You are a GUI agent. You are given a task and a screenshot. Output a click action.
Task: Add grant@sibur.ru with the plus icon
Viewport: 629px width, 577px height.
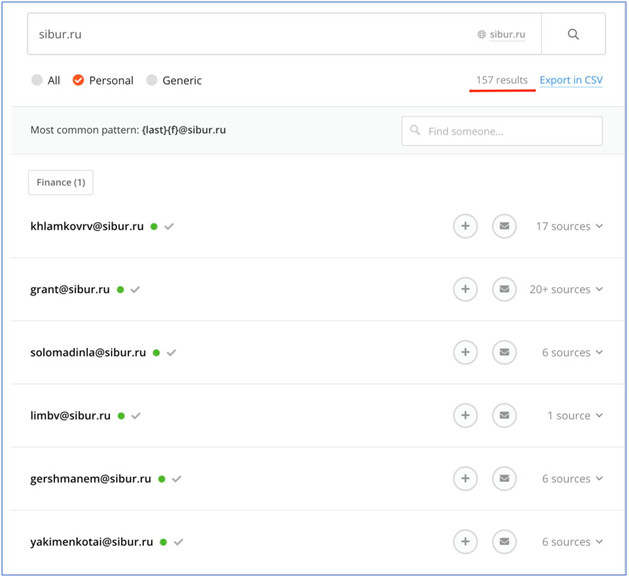pos(465,290)
